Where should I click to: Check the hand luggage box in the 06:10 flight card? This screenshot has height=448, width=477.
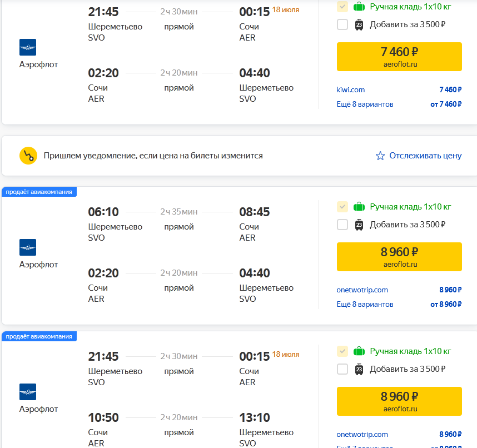(342, 207)
